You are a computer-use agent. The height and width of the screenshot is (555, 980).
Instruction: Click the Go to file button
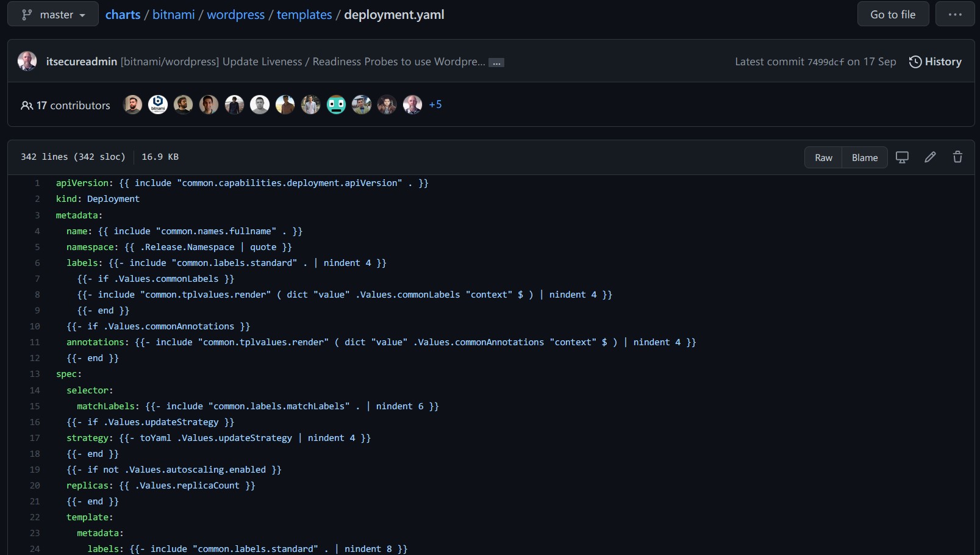893,14
